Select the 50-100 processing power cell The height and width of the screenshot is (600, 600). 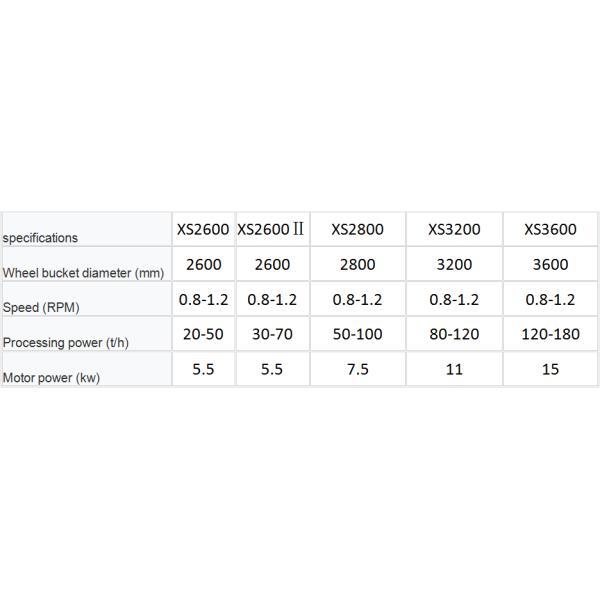click(357, 334)
